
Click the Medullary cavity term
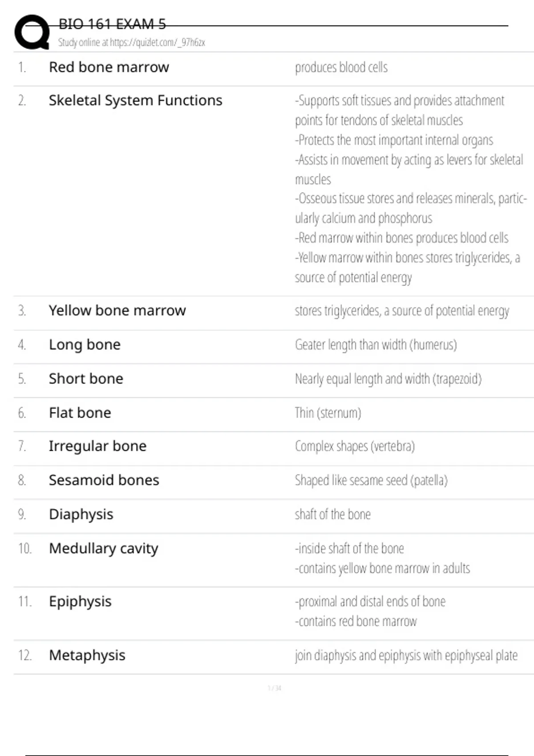pos(103,548)
